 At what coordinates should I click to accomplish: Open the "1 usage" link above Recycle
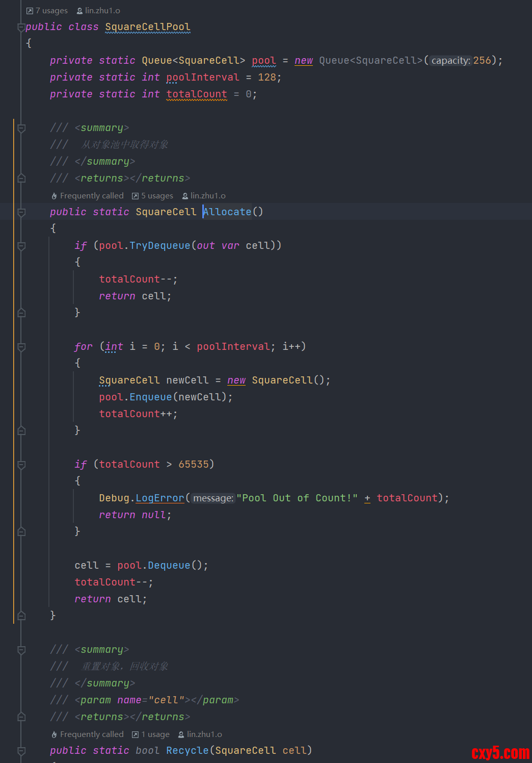[155, 734]
